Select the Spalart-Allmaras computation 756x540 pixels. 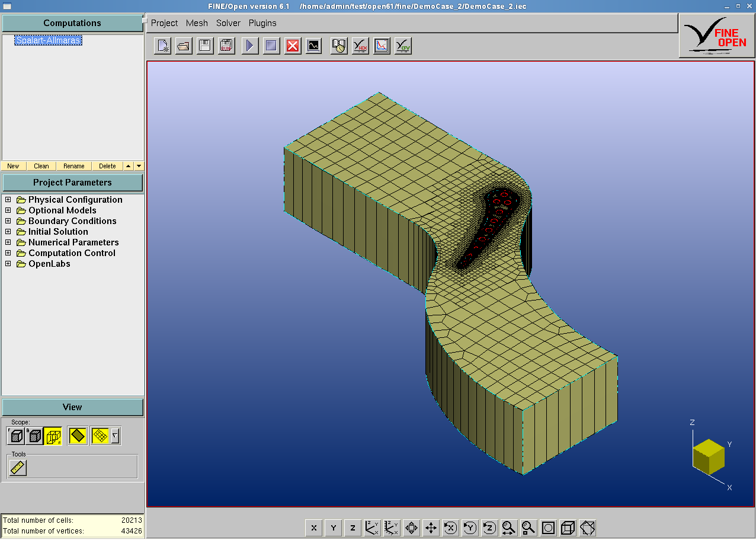[x=49, y=40]
